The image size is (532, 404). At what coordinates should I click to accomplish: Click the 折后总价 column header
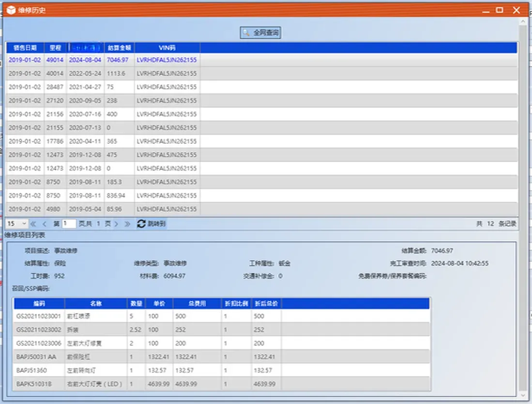266,304
